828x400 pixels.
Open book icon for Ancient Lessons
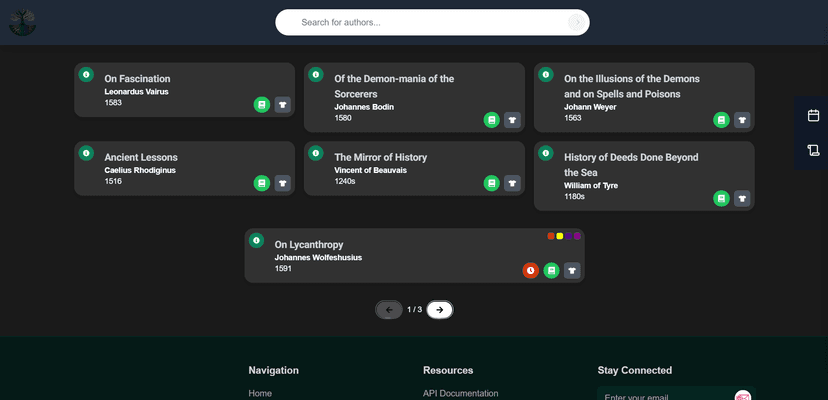pyautogui.click(x=261, y=183)
